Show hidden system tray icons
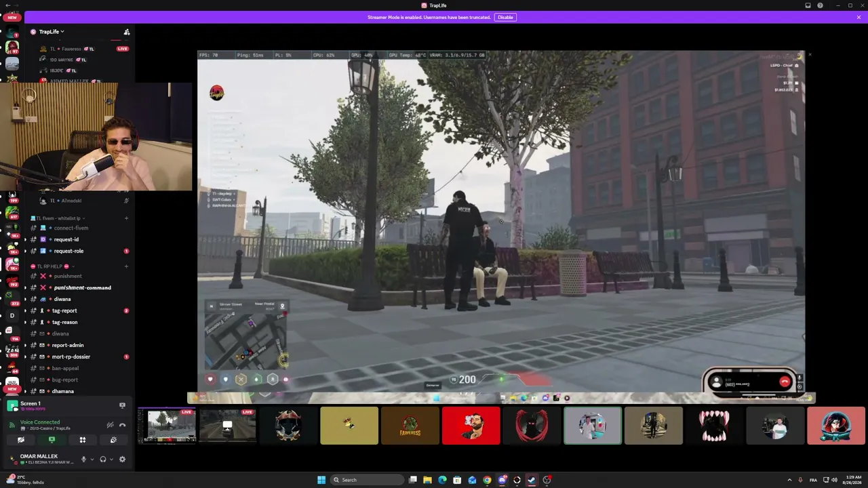868x488 pixels. point(789,480)
